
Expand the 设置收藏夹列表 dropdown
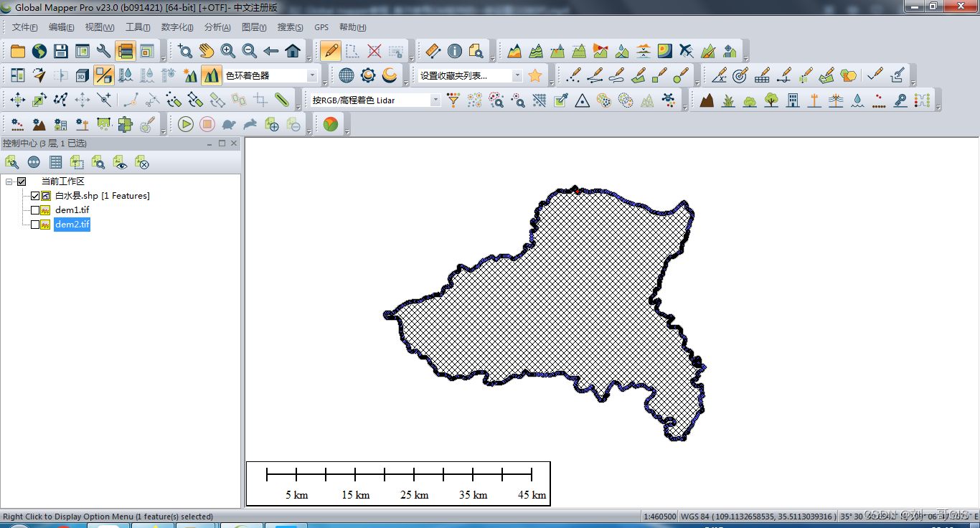(517, 75)
